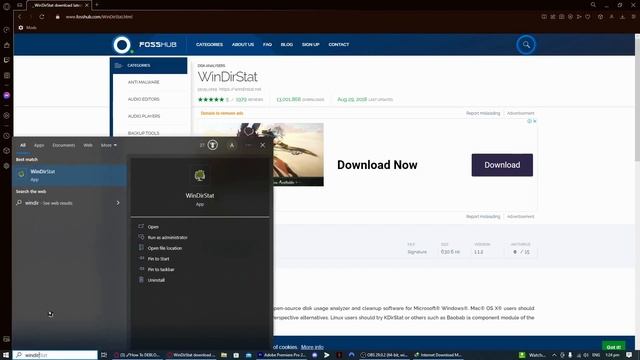
Task: Click the Windows taskbar search input field
Action: pyautogui.click(x=56, y=355)
